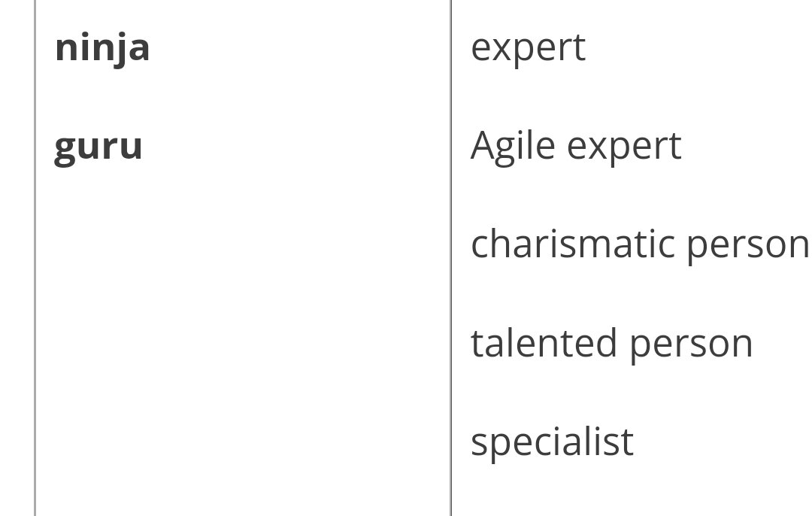This screenshot has height=516, width=812.
Task: Click the bold term "ninja"
Action: coord(102,48)
